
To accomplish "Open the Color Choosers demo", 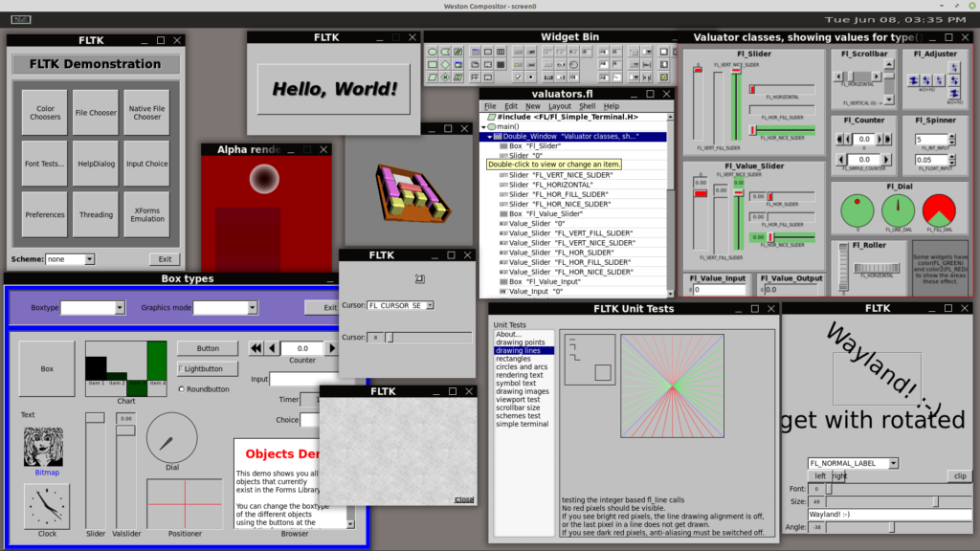I will (45, 113).
